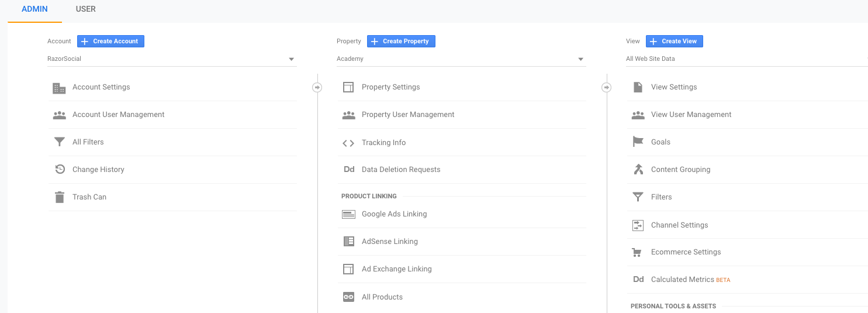Click the All Products link icon
Viewport: 868px width, 313px height.
348,297
